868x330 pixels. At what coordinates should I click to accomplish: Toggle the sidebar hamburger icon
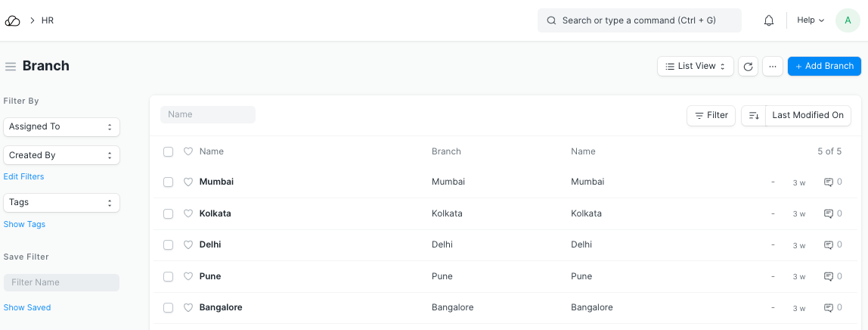[11, 67]
